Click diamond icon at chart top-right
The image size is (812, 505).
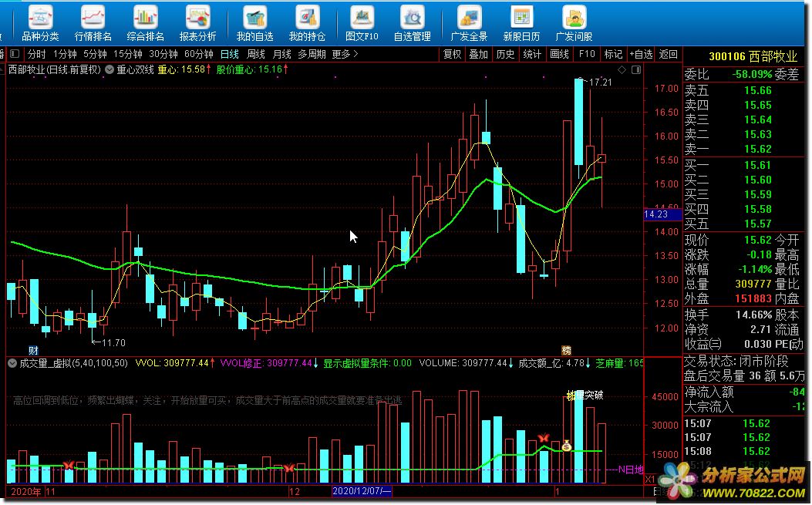(622, 69)
